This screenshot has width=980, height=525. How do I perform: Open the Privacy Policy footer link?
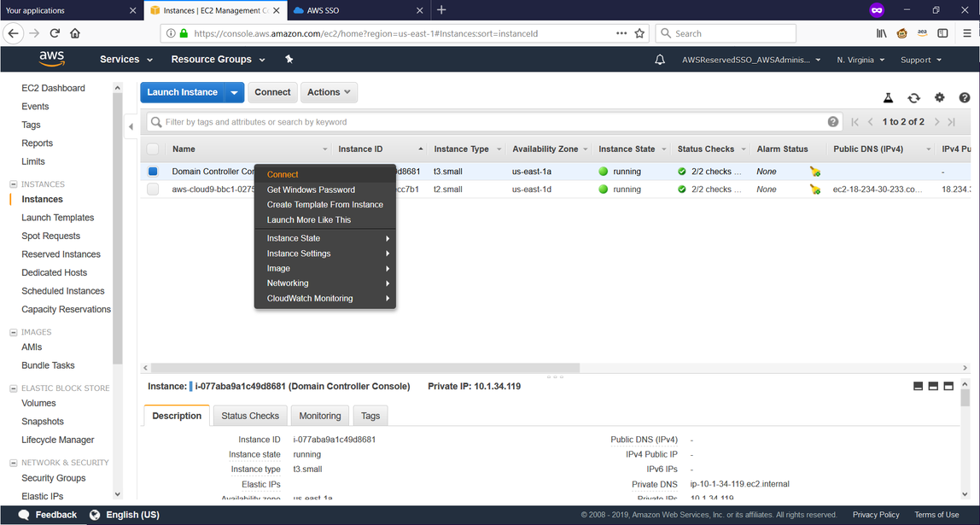pyautogui.click(x=876, y=515)
